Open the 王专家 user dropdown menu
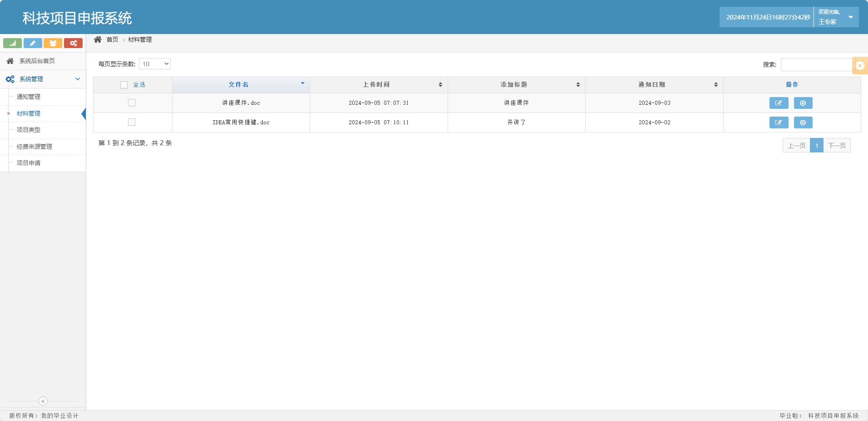 tap(850, 17)
